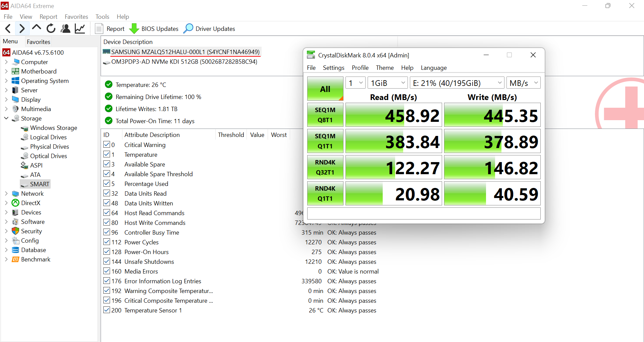644x342 pixels.
Task: Click the Config icon in tree
Action: (x=15, y=240)
